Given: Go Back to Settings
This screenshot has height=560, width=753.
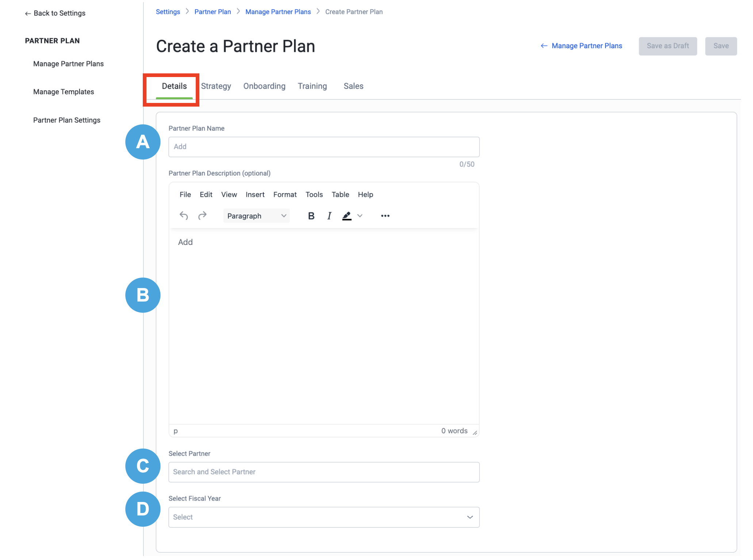Looking at the screenshot, I should (x=55, y=14).
